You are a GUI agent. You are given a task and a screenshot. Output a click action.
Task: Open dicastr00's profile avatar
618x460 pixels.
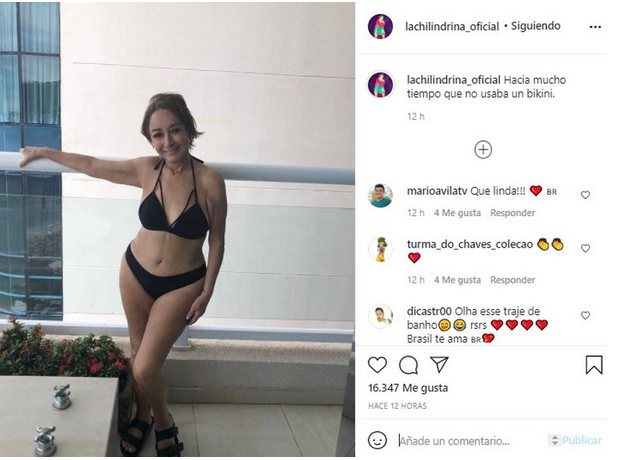(380, 316)
